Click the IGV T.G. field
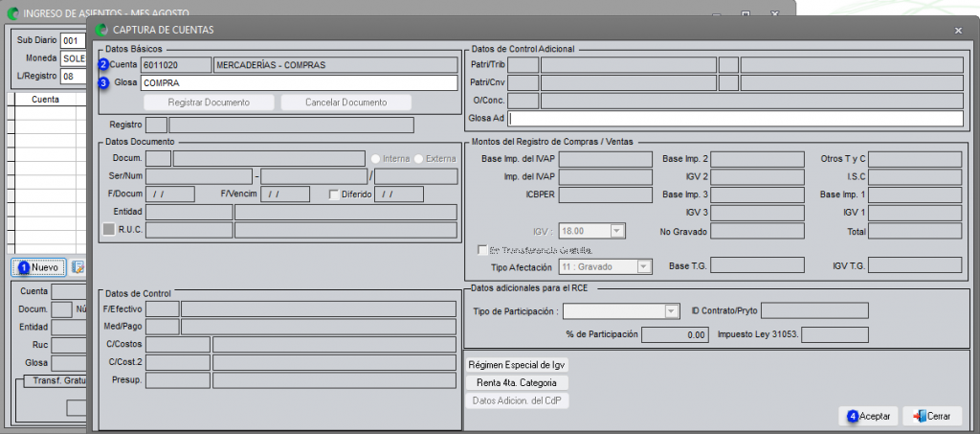Viewport: 980px width, 434px height. click(915, 265)
